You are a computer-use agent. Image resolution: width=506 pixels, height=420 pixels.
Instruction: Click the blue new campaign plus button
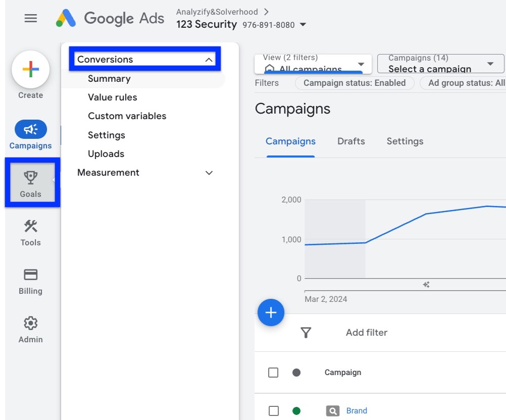[x=271, y=312]
